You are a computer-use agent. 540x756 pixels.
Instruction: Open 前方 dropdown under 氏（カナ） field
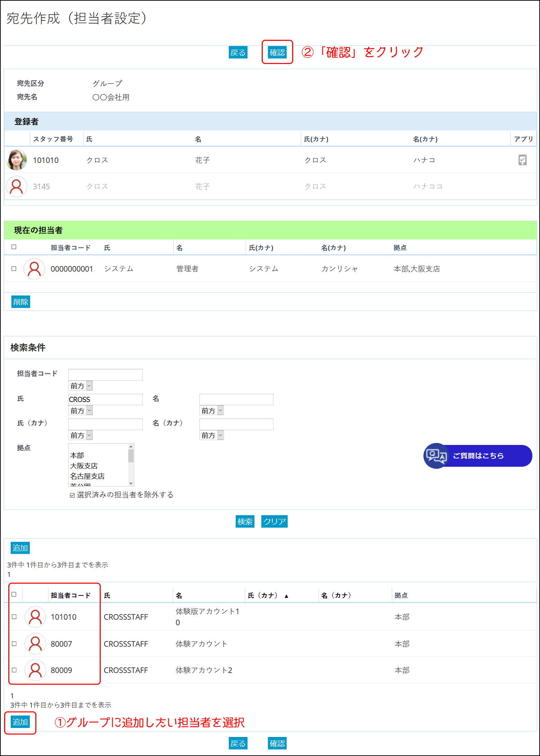tap(81, 435)
